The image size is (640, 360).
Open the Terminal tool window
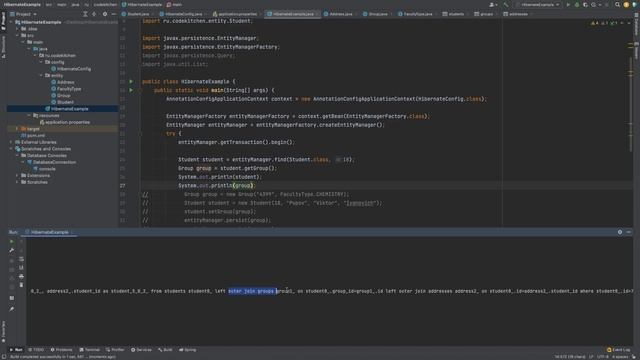(89, 350)
